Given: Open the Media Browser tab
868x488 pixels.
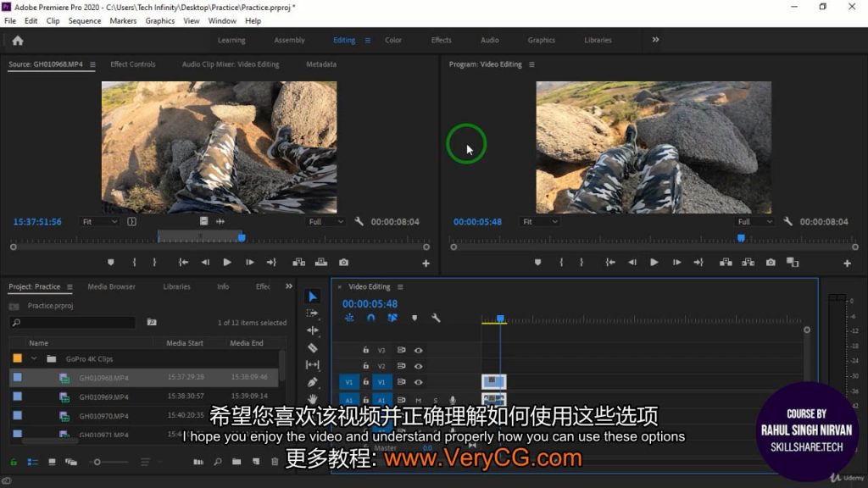Looking at the screenshot, I should [111, 286].
